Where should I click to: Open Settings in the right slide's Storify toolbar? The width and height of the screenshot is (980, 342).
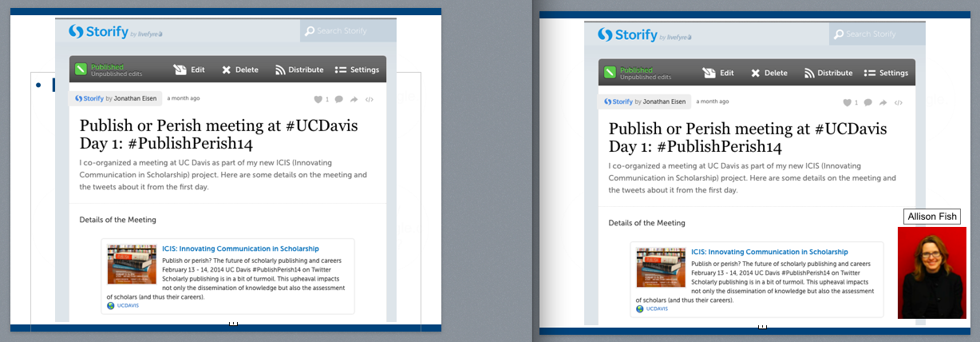pos(886,73)
